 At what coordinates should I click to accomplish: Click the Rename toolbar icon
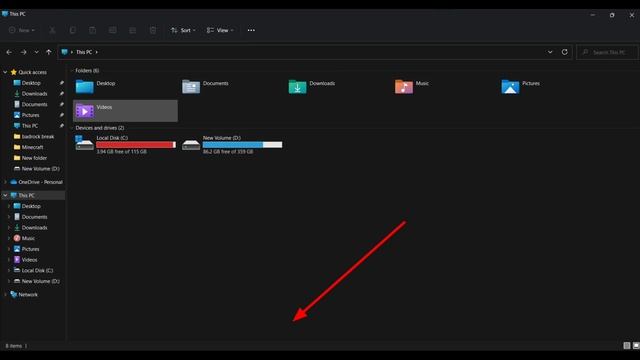pyautogui.click(x=113, y=30)
